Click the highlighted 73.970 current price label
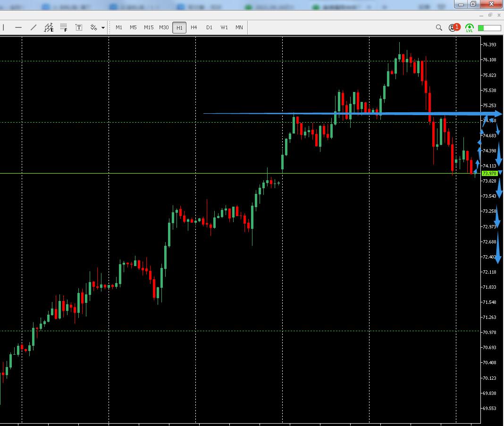This screenshot has height=426, width=504. point(489,174)
